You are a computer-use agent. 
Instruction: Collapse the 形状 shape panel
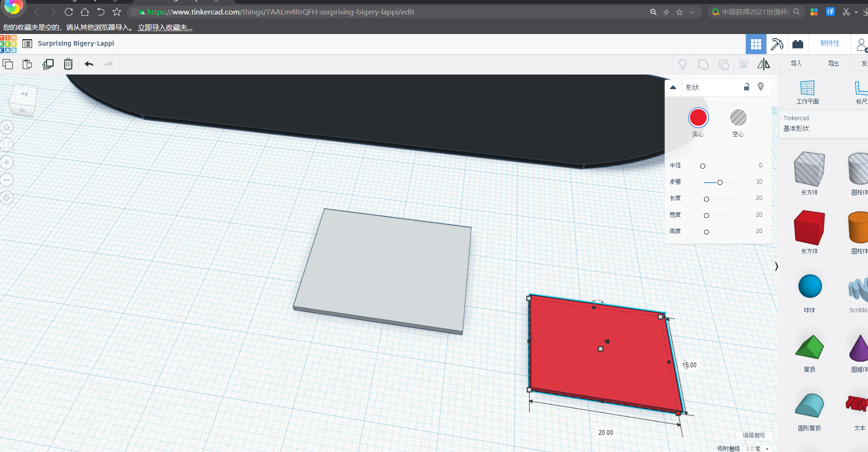click(673, 87)
